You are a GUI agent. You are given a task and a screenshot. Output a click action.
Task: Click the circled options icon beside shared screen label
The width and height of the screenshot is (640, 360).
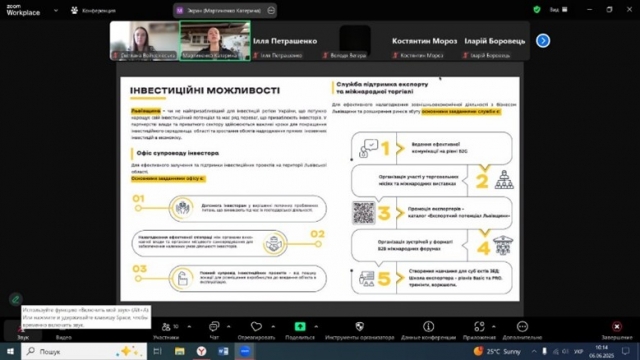(x=271, y=11)
